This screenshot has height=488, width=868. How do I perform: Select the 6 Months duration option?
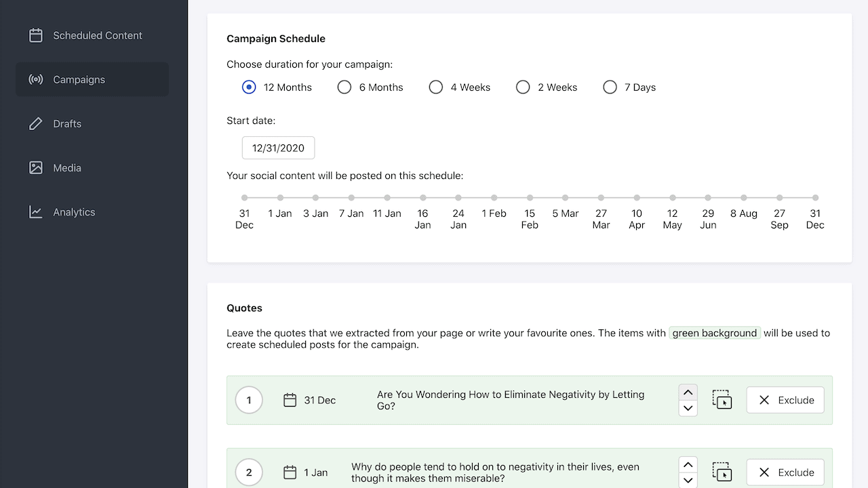pos(344,87)
